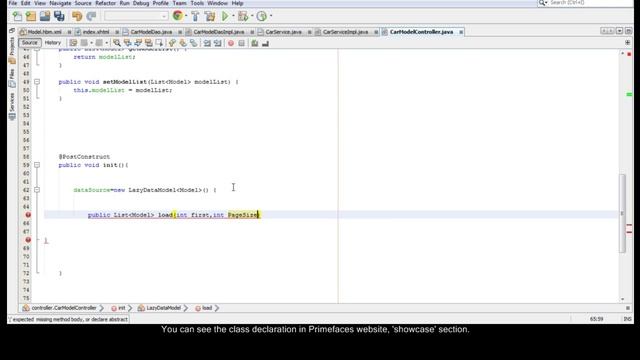Click the Profile Project clock icon
Screen dimensions: 640x360
coord(262,16)
